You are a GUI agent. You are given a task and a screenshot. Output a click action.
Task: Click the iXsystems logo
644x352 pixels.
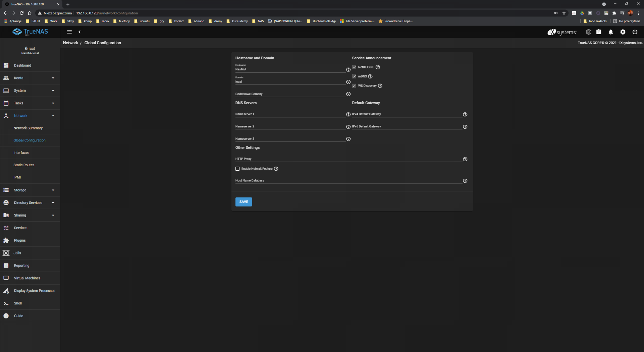tap(562, 32)
